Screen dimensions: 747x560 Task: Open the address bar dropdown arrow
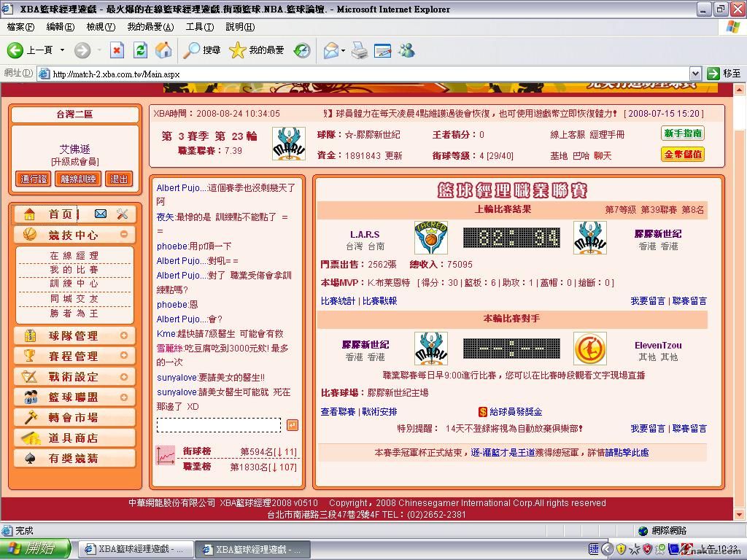[x=695, y=74]
